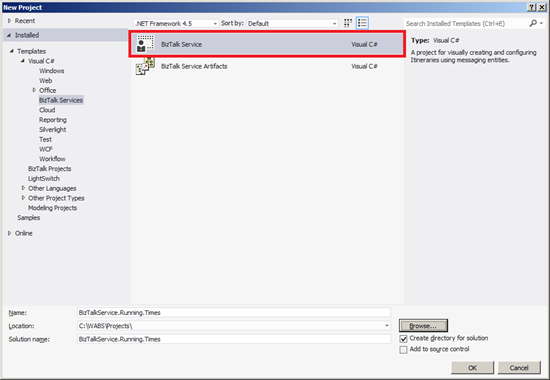This screenshot has width=550, height=380.
Task: Collapse the Visual C# tree node
Action: pos(22,61)
